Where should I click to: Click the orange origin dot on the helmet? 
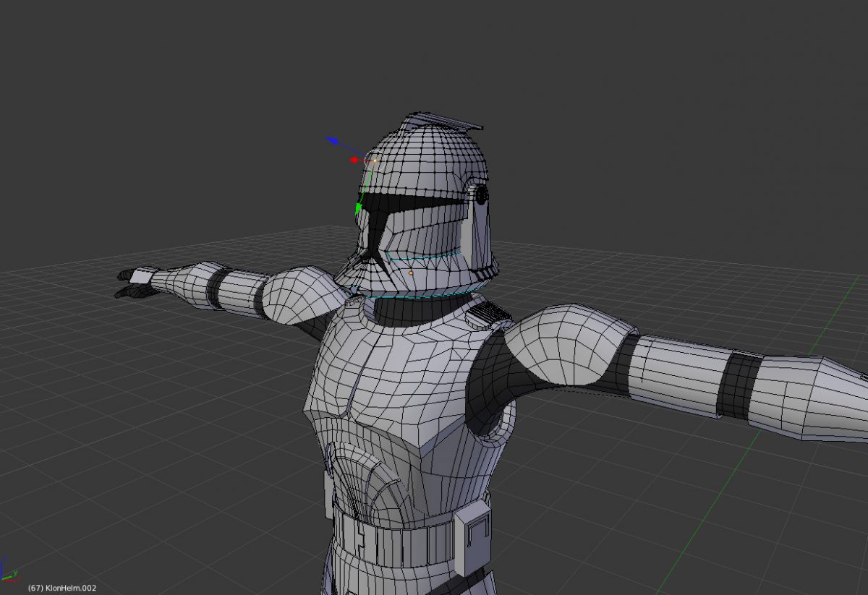point(411,274)
